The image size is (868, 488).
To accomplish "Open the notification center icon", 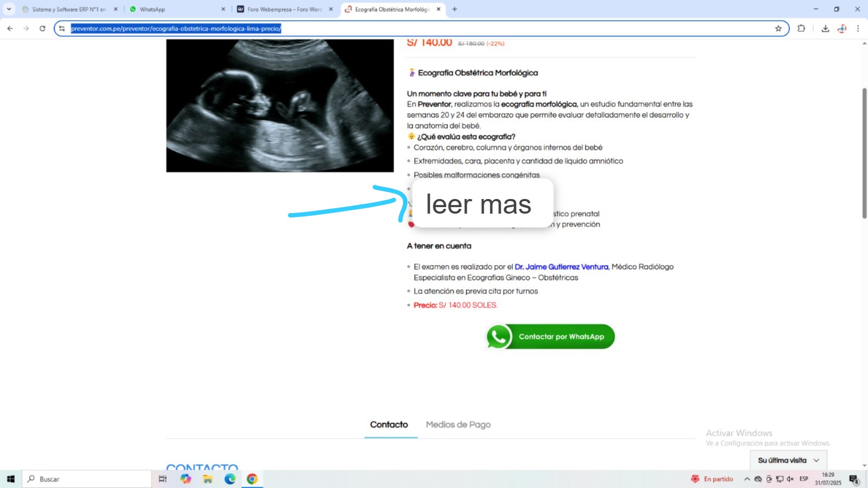I will click(x=854, y=479).
